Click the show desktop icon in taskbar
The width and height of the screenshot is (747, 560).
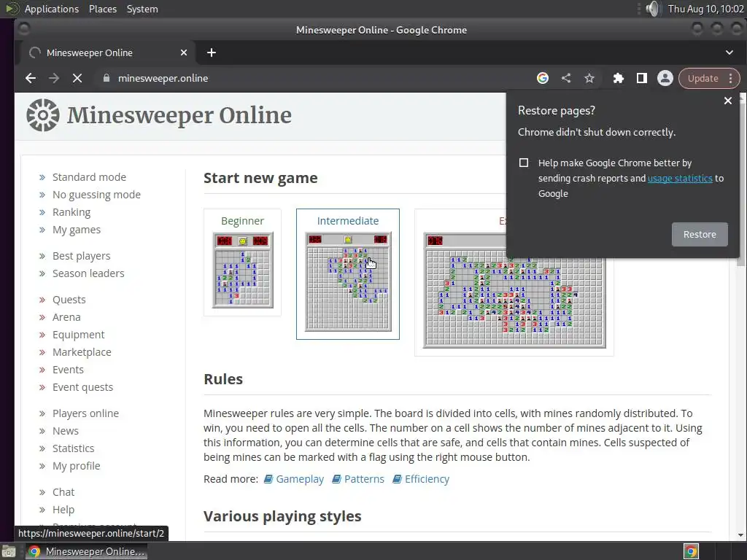(9, 552)
